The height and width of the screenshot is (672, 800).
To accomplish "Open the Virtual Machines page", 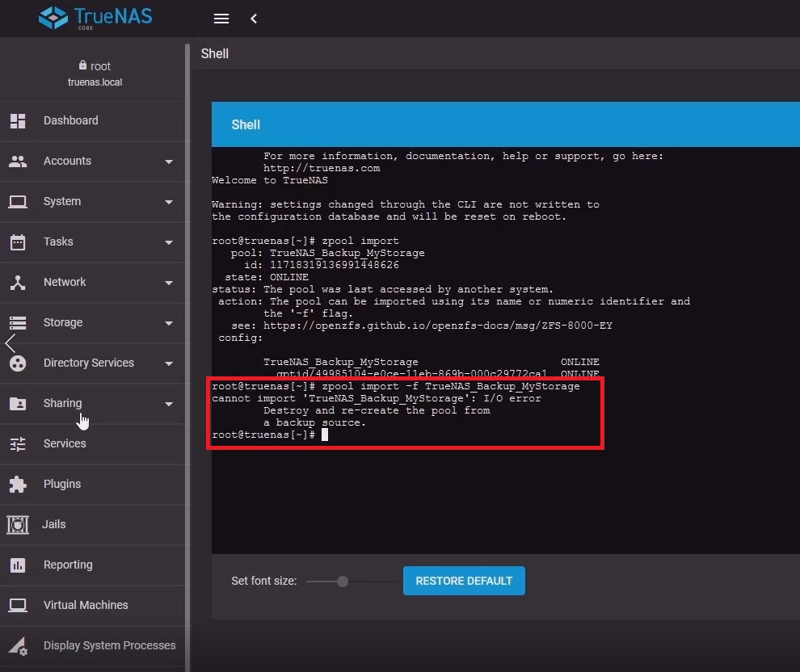I will (x=92, y=605).
